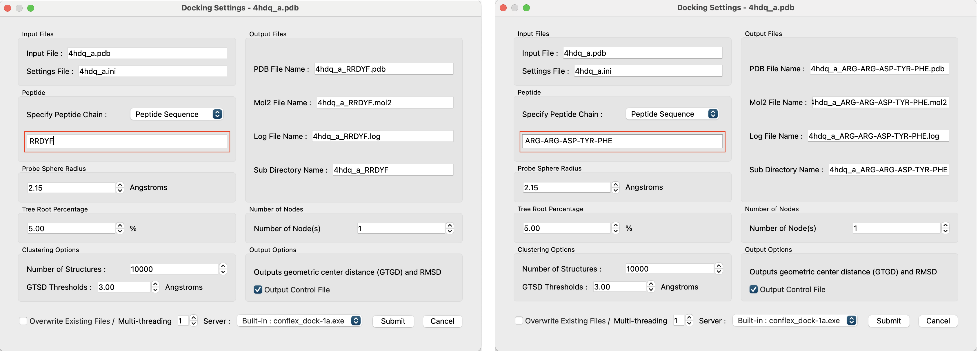This screenshot has width=980, height=351.
Task: Click the RRDYF peptide sequence field
Action: tap(126, 141)
